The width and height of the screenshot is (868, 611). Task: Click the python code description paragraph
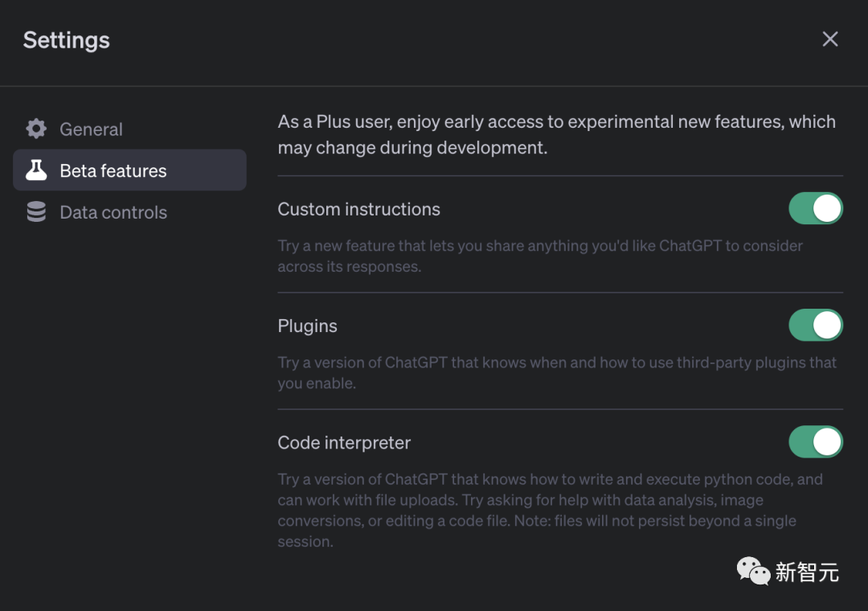pos(550,510)
